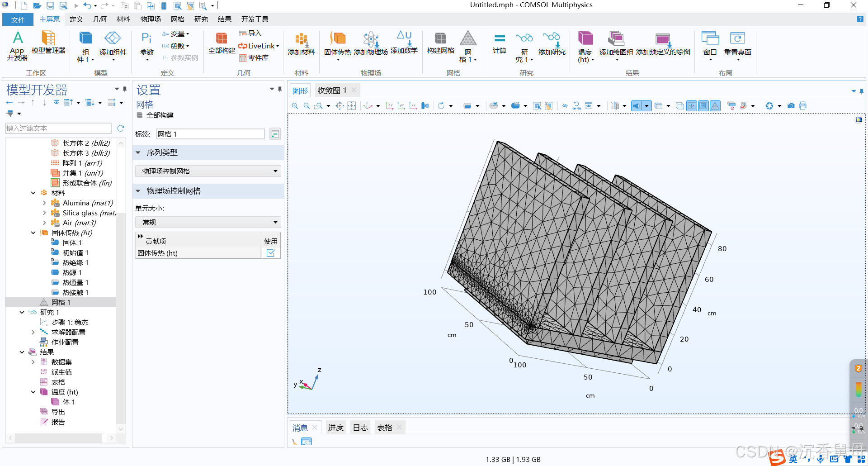
Task: Open the 模型管理器 (Model Manager)
Action: 48,42
